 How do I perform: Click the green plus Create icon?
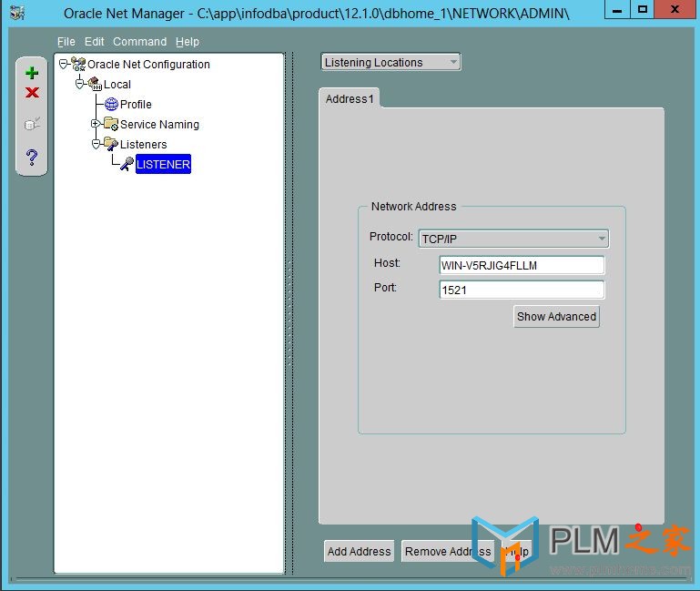pyautogui.click(x=32, y=72)
